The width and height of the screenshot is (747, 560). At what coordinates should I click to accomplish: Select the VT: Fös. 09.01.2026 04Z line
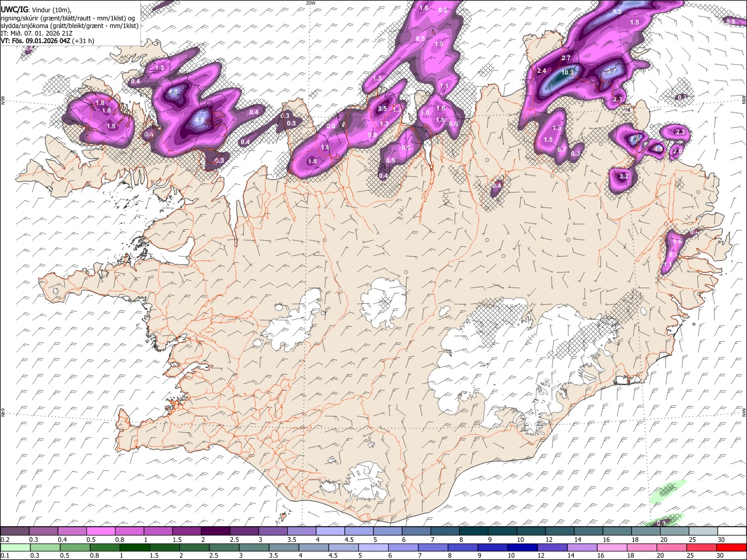pyautogui.click(x=48, y=41)
